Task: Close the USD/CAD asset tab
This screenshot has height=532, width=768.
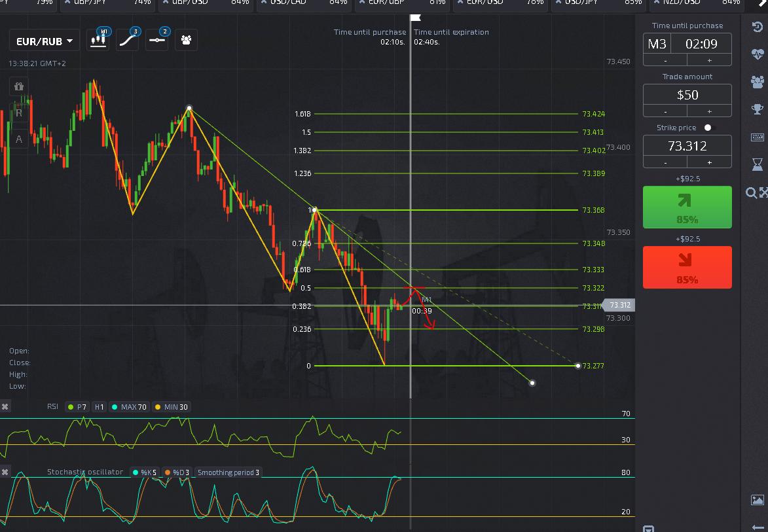Action: click(x=264, y=3)
